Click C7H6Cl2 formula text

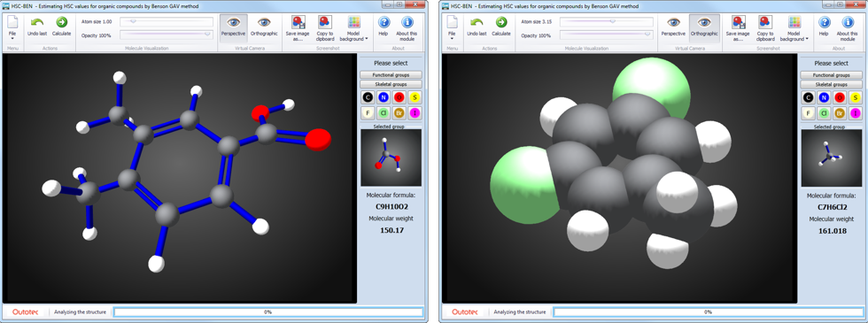832,206
